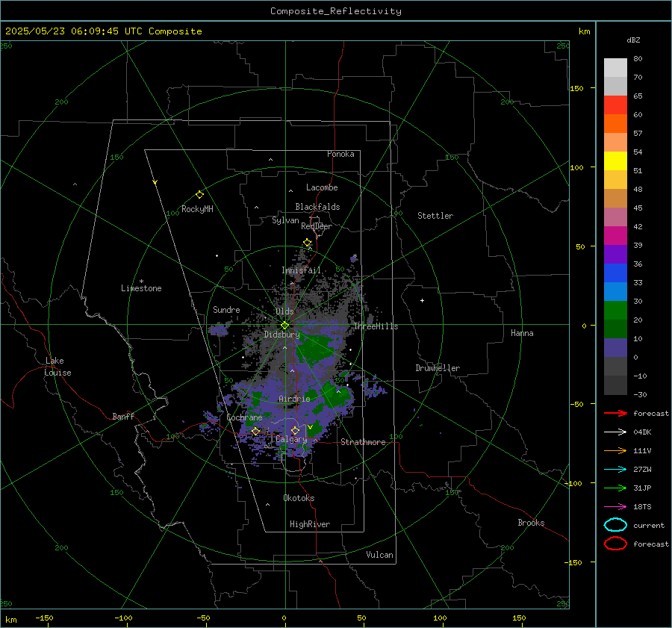Click the yellow diamond marker above Calgary label
Screen dimensions: 672x628
[295, 430]
